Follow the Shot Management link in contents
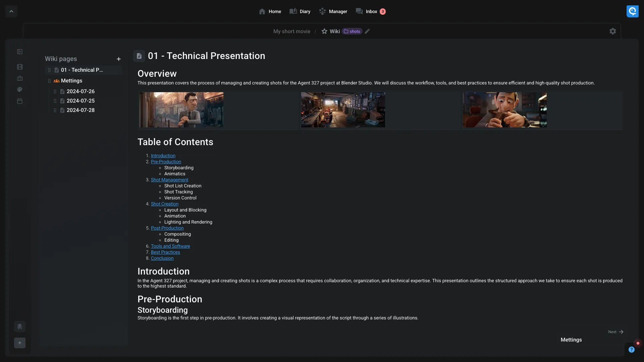The height and width of the screenshot is (362, 644). [x=169, y=180]
